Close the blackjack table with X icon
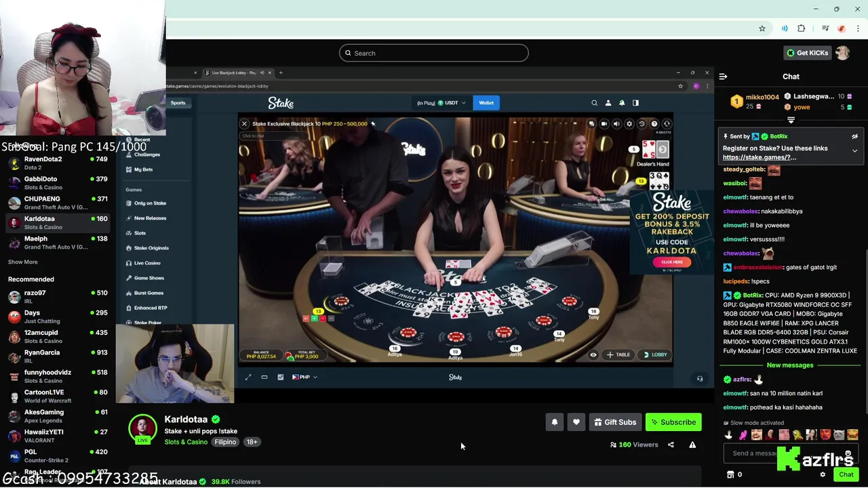Viewport: 868px width, 488px height. point(244,124)
